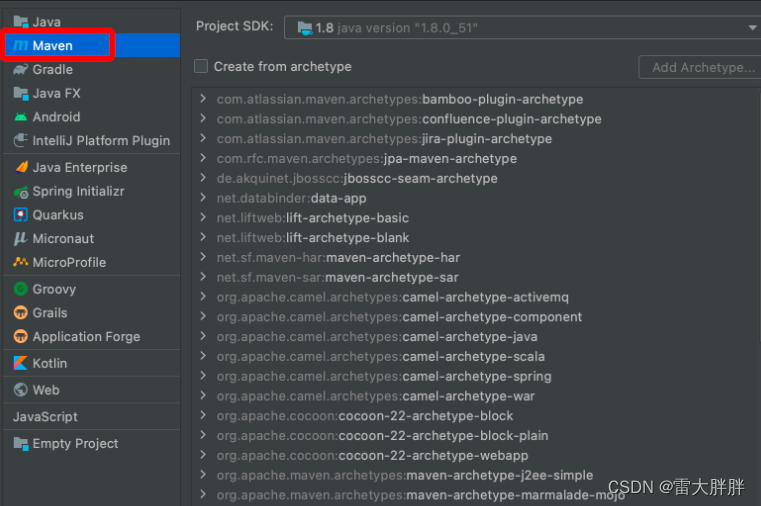Choose the Java Enterprise icon
This screenshot has width=761, height=506.
20,167
